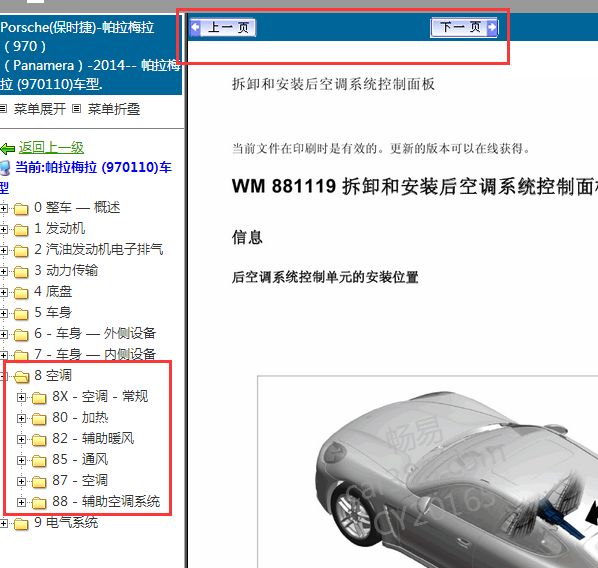
Task: Click the 返回上一级 link
Action: tap(51, 148)
